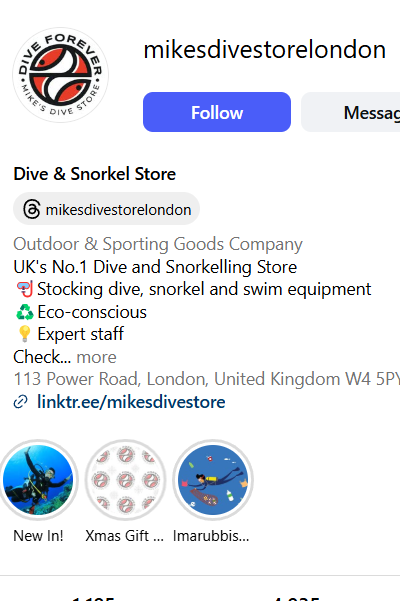
Task: Open the Message button
Action: [x=350, y=112]
